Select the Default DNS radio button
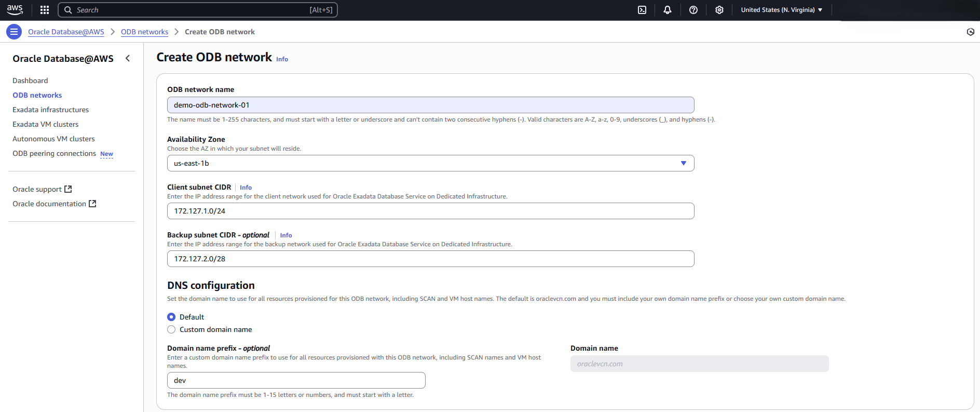 pyautogui.click(x=171, y=317)
